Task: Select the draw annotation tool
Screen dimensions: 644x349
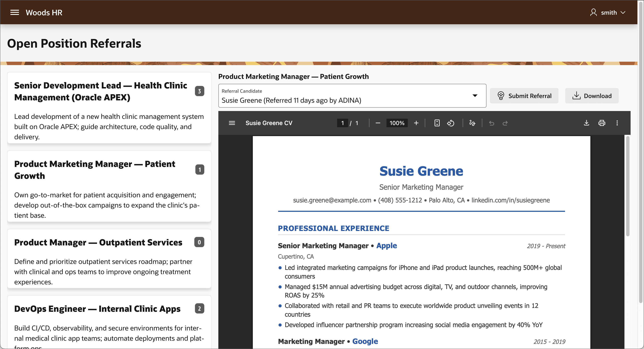Action: point(472,123)
